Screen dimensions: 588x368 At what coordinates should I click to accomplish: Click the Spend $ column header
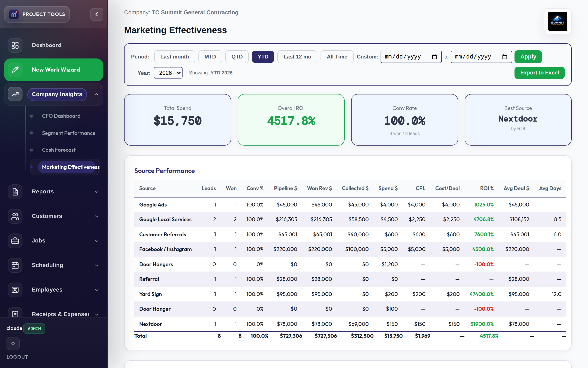[388, 188]
